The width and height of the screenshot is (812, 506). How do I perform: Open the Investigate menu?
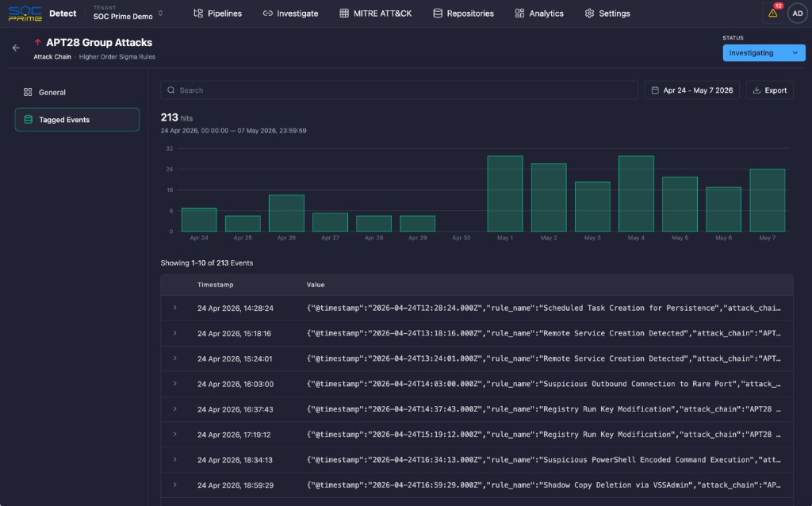[290, 13]
